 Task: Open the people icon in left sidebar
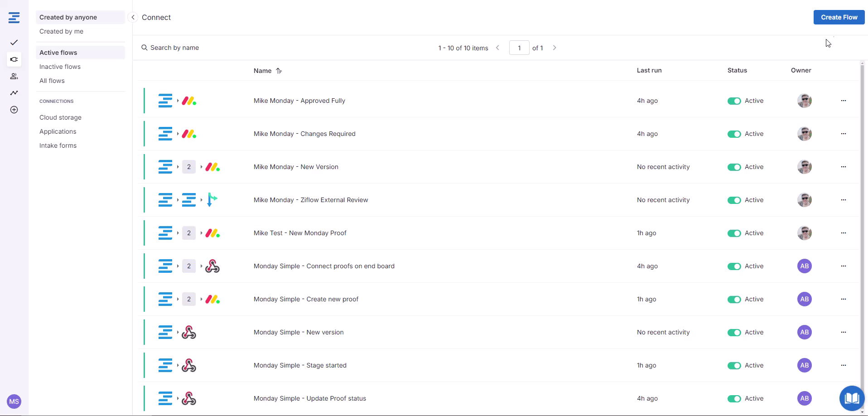coord(14,76)
